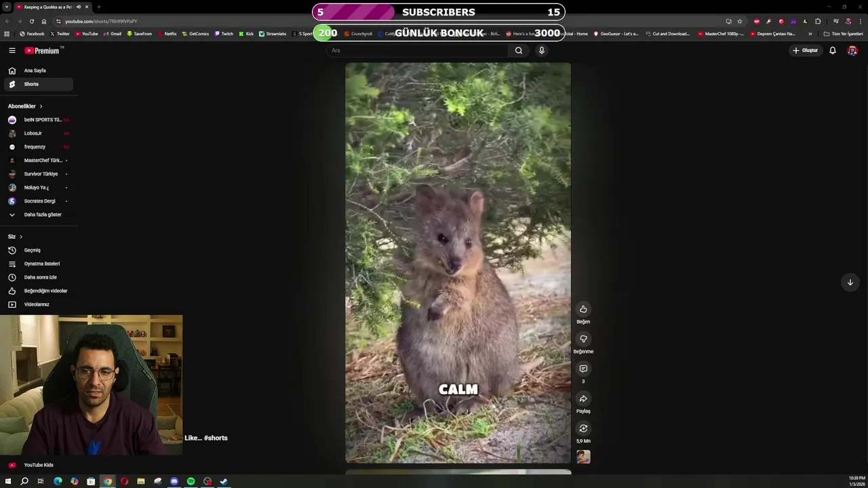Viewport: 868px width, 488px height.
Task: Activate voice search microphone
Action: [541, 50]
